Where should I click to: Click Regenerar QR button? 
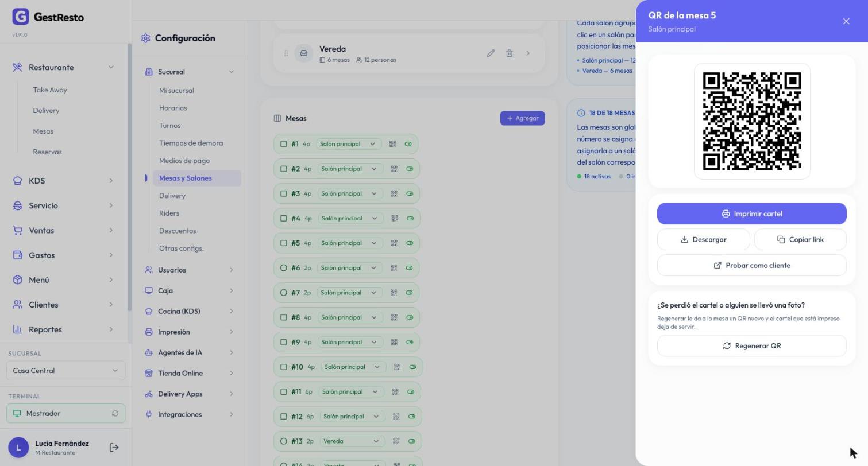pos(752,346)
